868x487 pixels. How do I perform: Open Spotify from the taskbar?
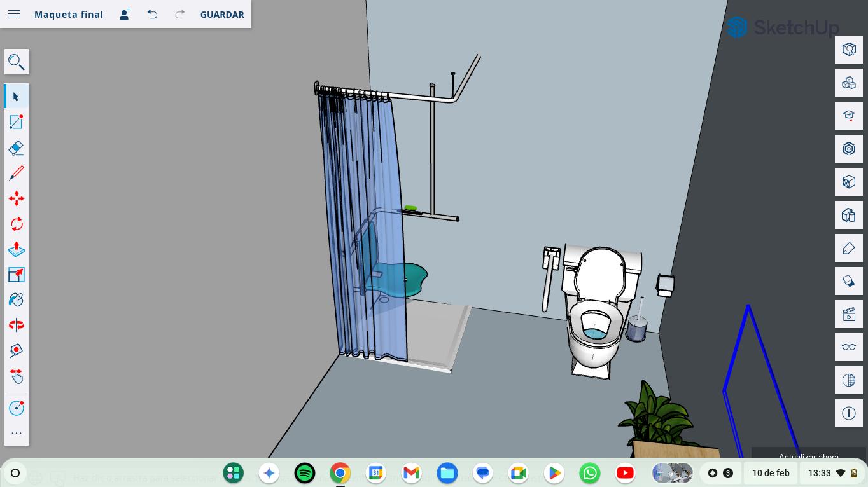click(x=305, y=473)
